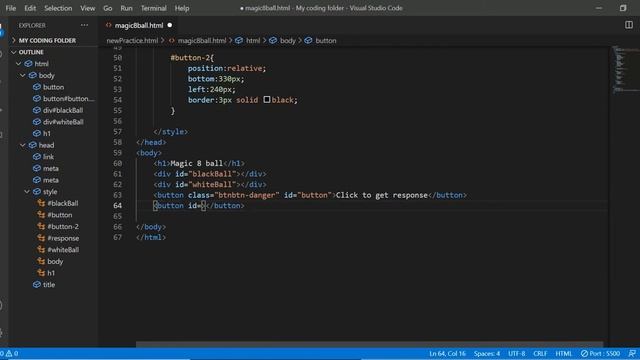The image size is (640, 360).
Task: Select #button style rule in outline
Action: pos(60,215)
